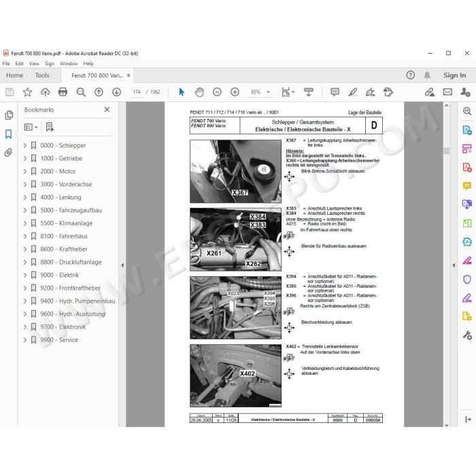
Task: Click the page number input field
Action: point(137,92)
